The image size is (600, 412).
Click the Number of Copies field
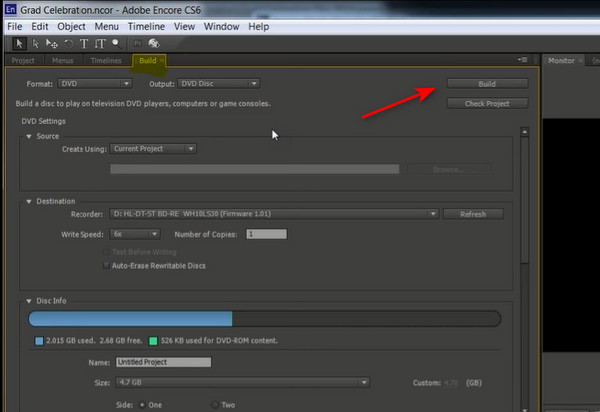(x=266, y=234)
